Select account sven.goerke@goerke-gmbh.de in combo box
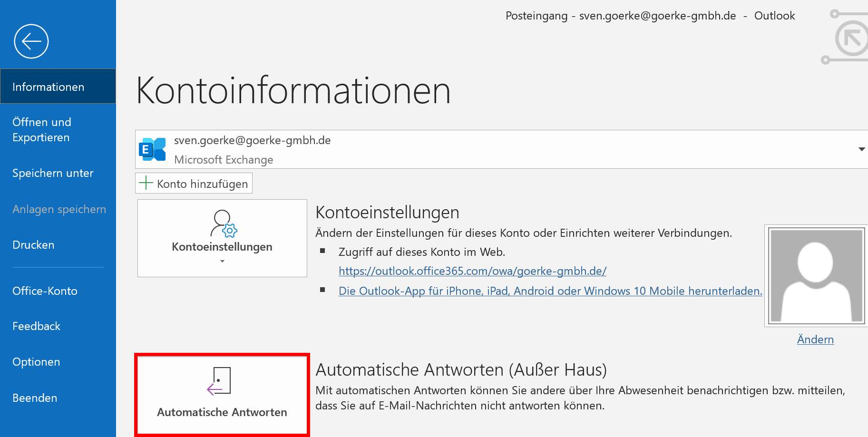 click(x=501, y=149)
